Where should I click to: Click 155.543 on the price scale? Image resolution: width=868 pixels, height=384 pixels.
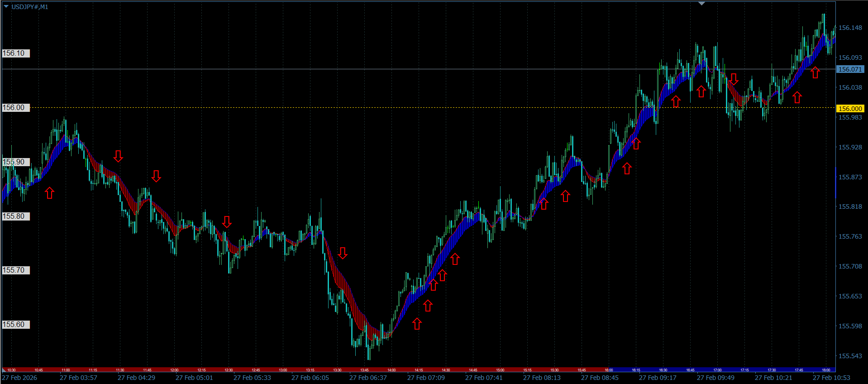point(850,356)
